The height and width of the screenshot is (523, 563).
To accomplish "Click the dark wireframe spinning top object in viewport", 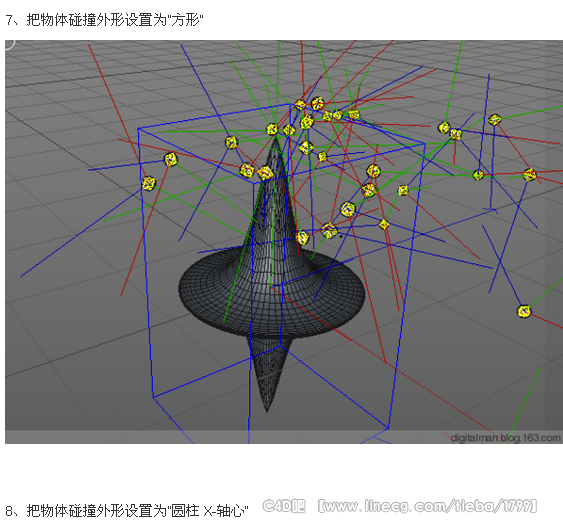I will 272,276.
